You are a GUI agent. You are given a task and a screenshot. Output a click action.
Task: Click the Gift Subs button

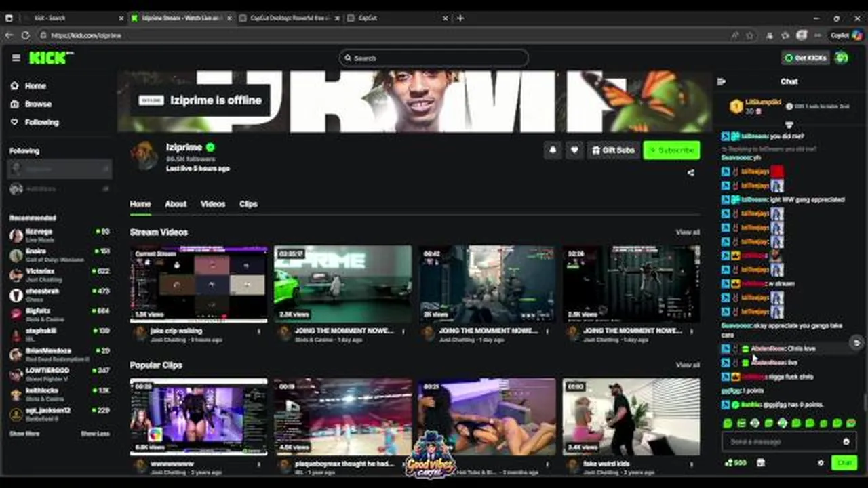(613, 150)
